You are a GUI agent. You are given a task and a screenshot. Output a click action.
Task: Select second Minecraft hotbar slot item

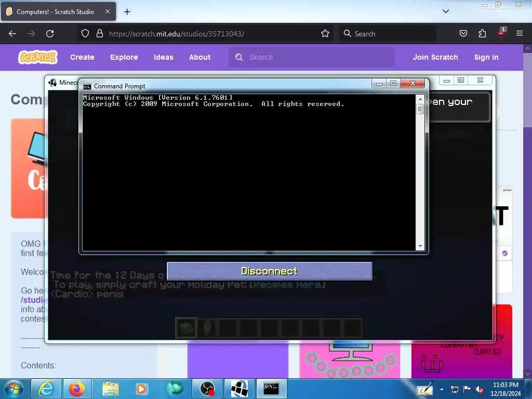pyautogui.click(x=207, y=328)
